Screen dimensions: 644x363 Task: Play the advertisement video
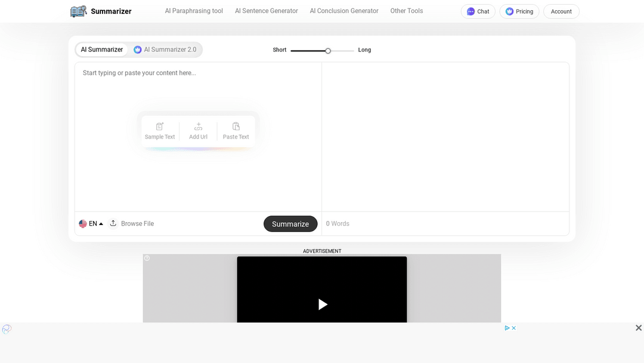click(323, 304)
